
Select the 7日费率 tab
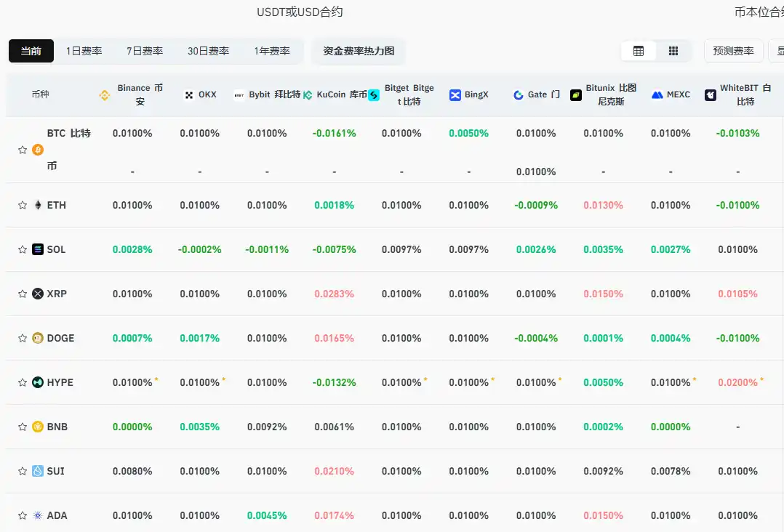coord(145,51)
